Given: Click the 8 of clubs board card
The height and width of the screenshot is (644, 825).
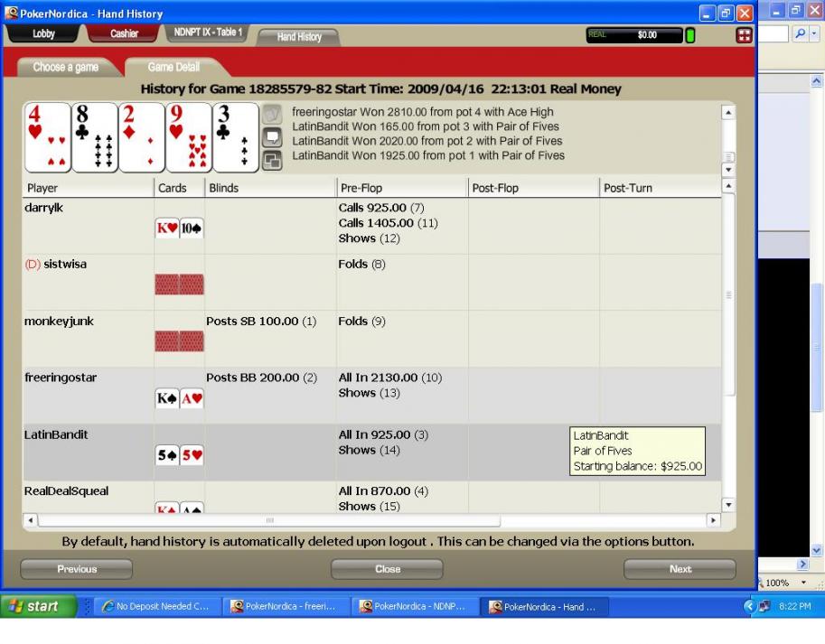Looking at the screenshot, I should 95,137.
